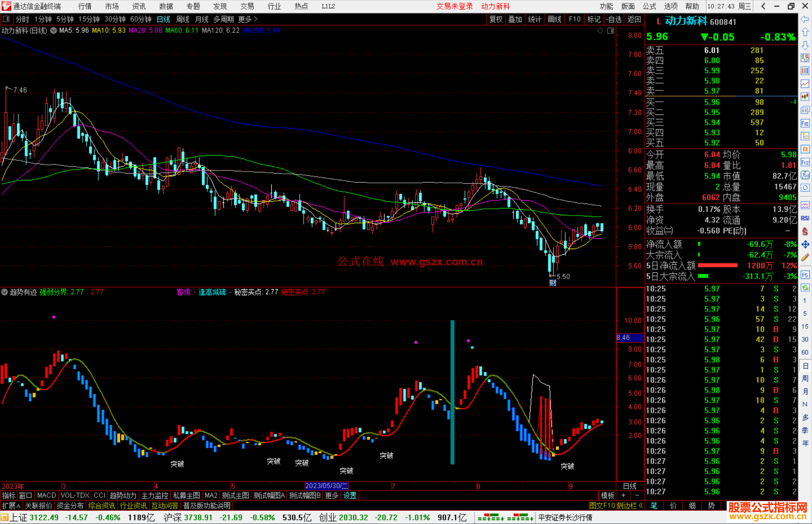Viewport: 812px width, 524px height.
Task: Click the 交易未登录 link
Action: tap(454, 6)
